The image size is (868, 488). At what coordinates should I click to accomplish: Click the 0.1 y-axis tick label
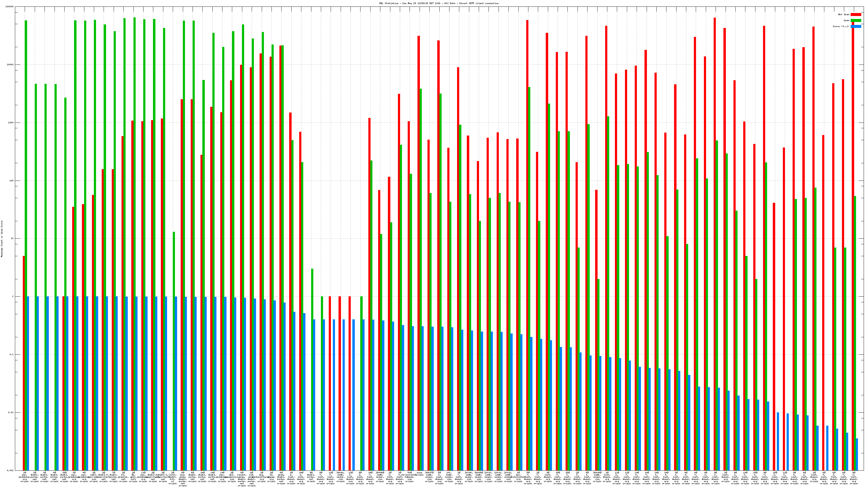11,354
